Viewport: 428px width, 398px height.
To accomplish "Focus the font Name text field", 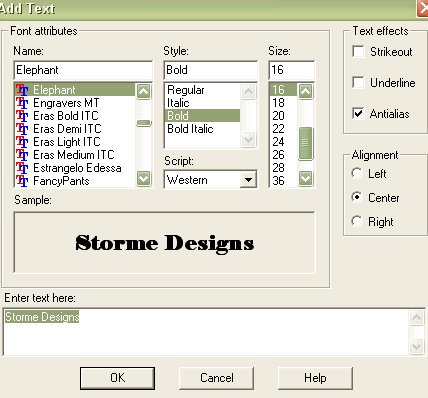I will (83, 70).
